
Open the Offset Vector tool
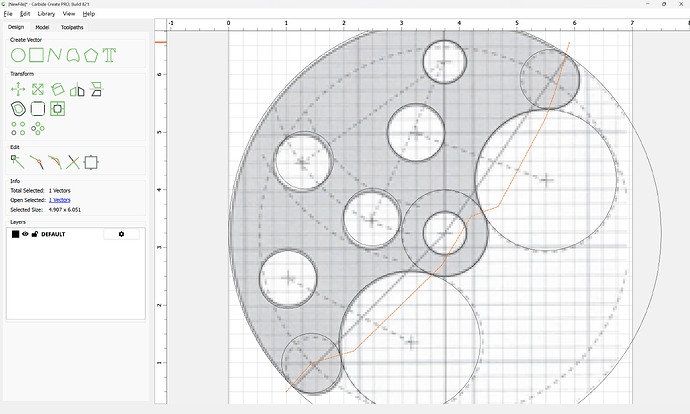(18, 109)
